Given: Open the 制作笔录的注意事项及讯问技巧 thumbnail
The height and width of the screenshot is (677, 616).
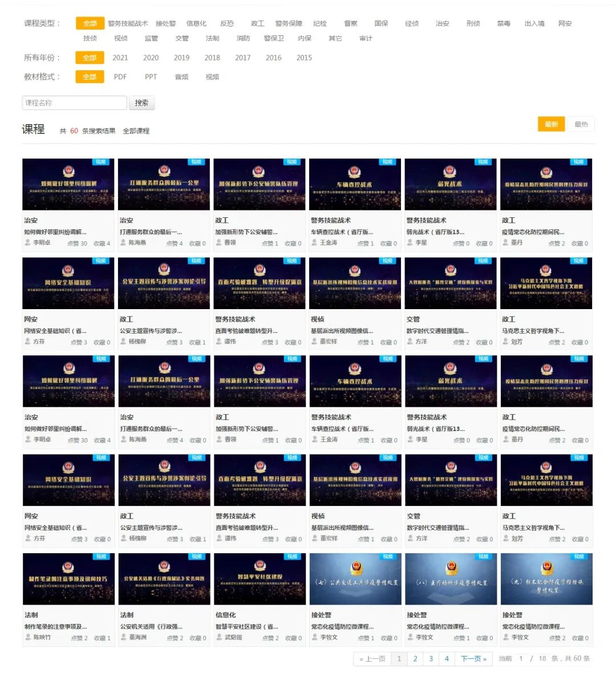Looking at the screenshot, I should [68, 579].
